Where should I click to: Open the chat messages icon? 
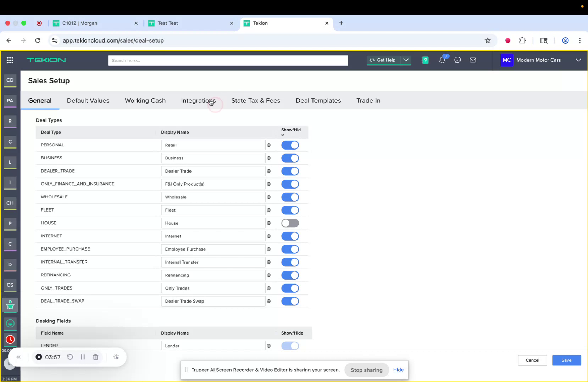tap(457, 60)
